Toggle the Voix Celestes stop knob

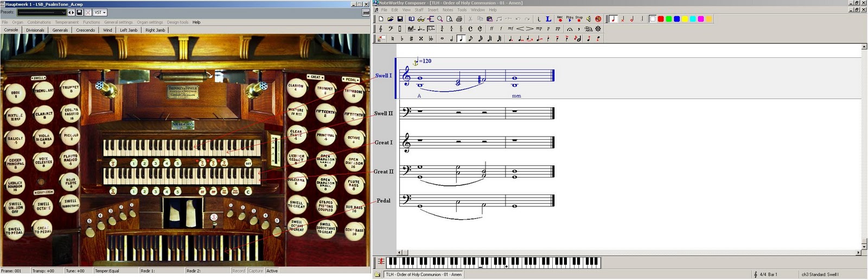click(x=43, y=161)
